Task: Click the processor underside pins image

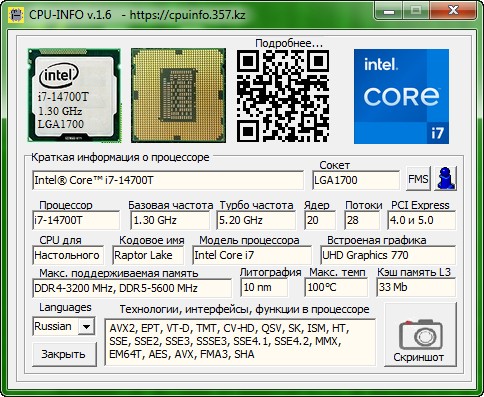Action: [178, 96]
